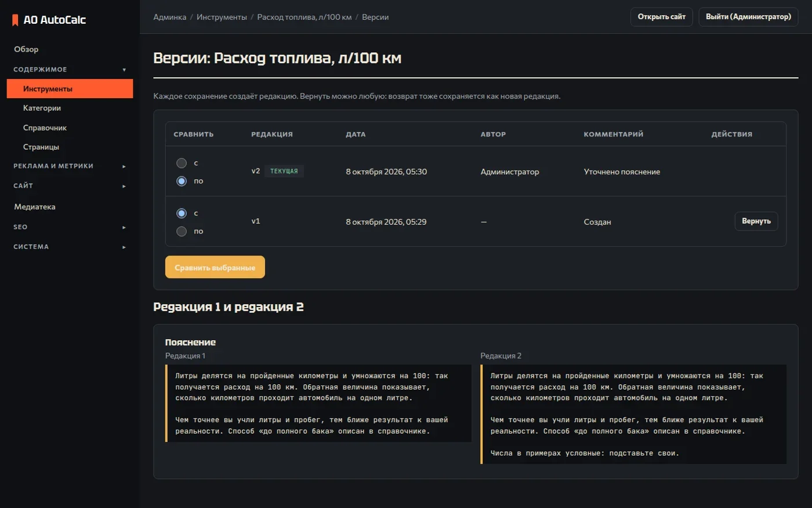Image resolution: width=812 pixels, height=508 pixels.
Task: Click the Пояснение heading
Action: pyautogui.click(x=190, y=343)
